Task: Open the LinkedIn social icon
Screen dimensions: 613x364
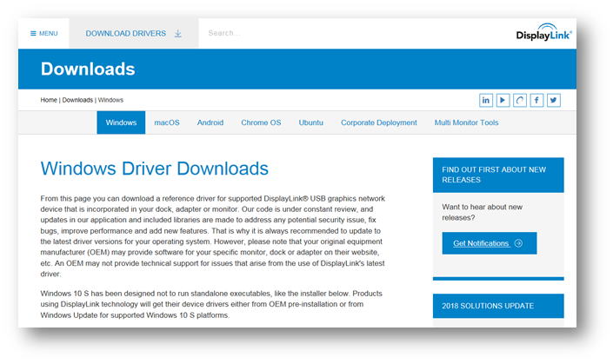Action: [x=486, y=101]
